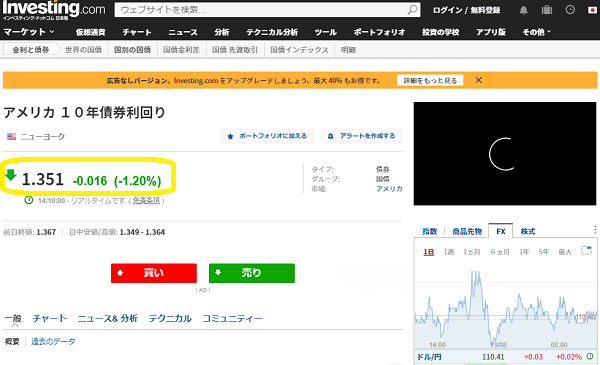Click the bell icon on the create-alert button
600x365 pixels.
pos(331,136)
